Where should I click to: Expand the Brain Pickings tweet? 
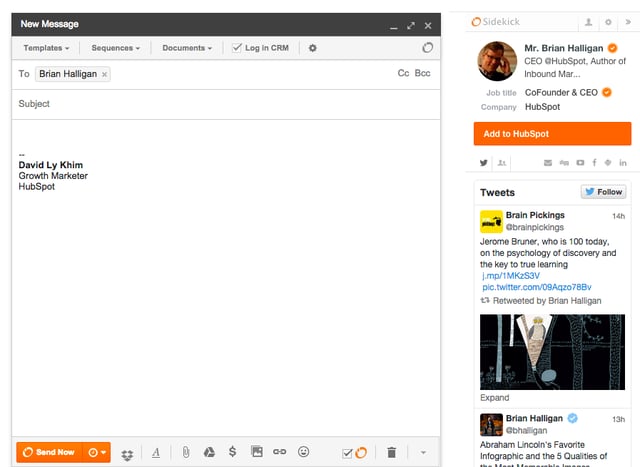[494, 398]
